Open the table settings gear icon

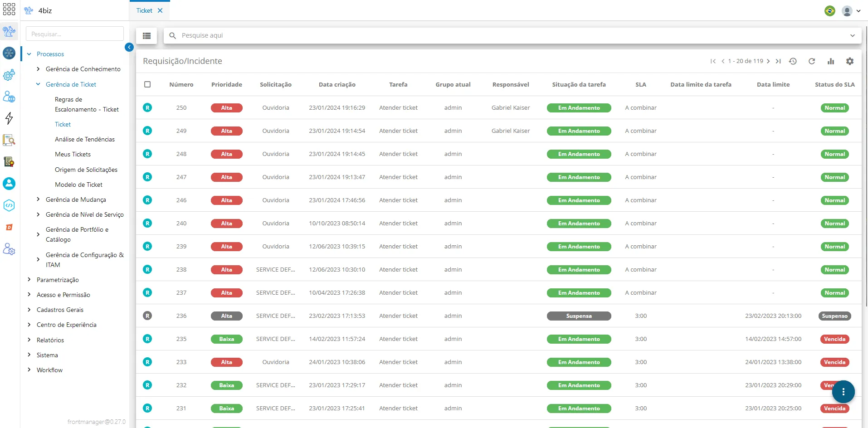850,61
